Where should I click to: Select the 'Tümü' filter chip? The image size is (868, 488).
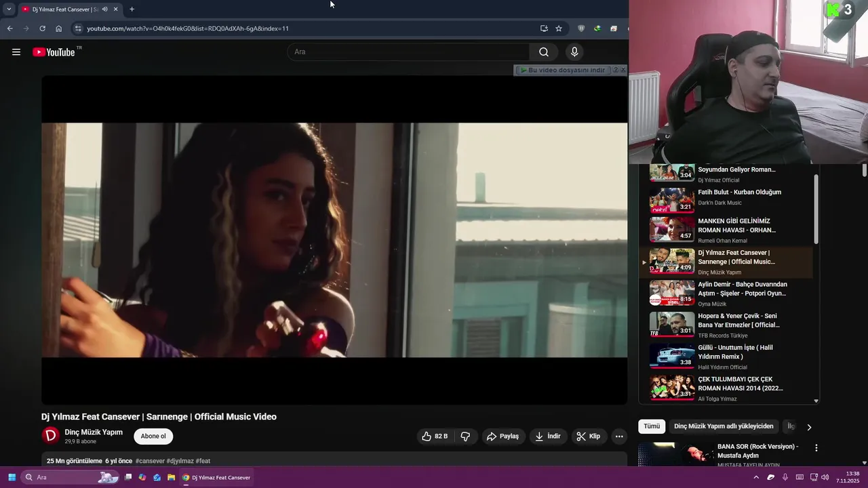[652, 426]
